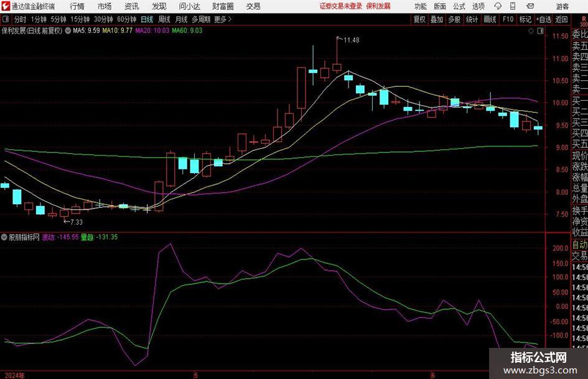The width and height of the screenshot is (588, 379).
Task: Open the 交易 menu
Action: tap(253, 6)
